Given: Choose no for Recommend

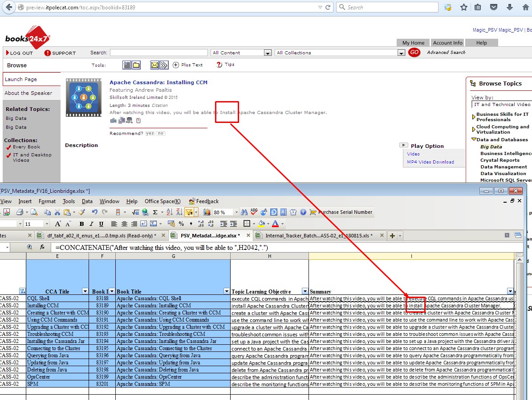Looking at the screenshot, I should 160,134.
